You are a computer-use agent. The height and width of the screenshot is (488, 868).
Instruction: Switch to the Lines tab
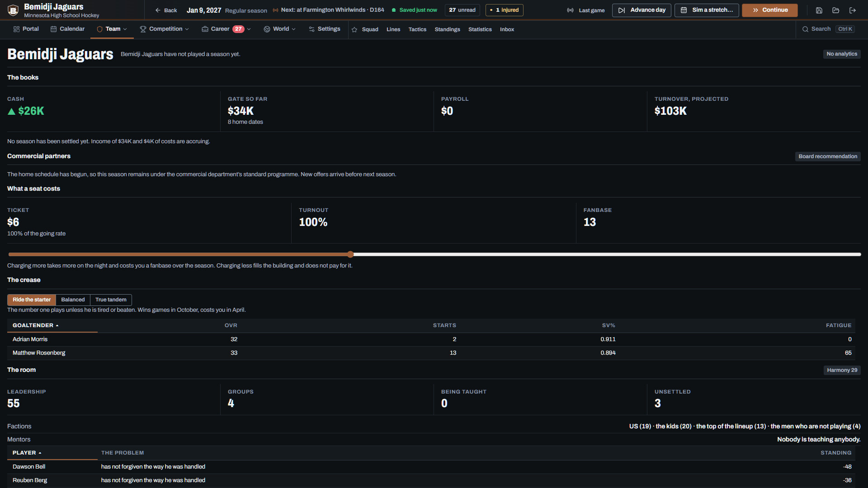pyautogui.click(x=393, y=29)
